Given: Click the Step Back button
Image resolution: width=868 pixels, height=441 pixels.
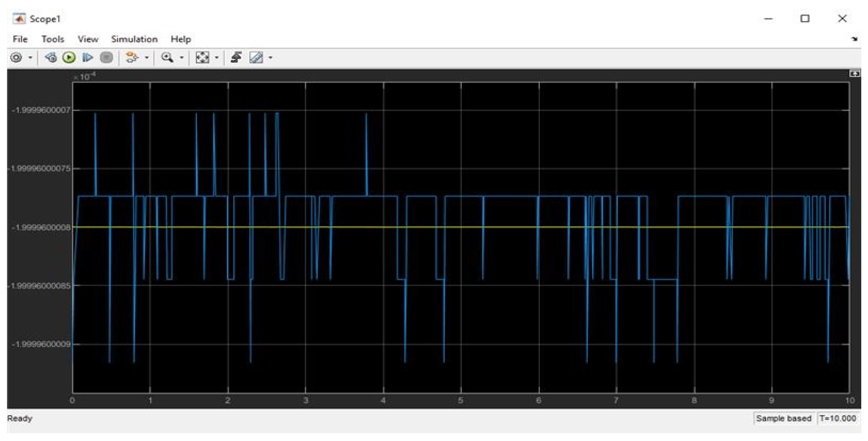Looking at the screenshot, I should click(x=51, y=58).
